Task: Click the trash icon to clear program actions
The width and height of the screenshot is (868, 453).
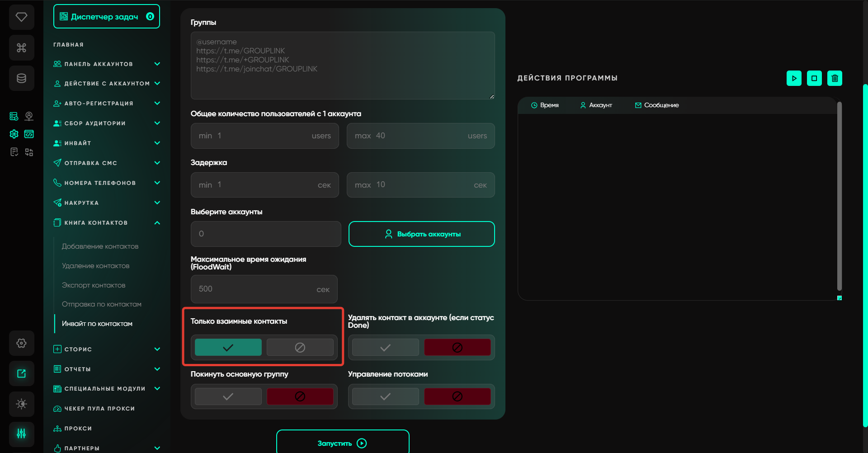Action: pos(835,78)
